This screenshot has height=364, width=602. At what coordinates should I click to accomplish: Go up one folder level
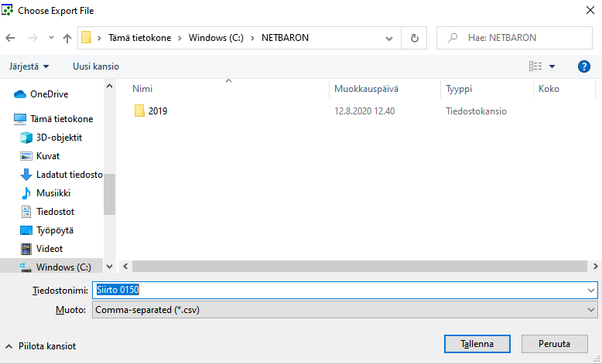pos(67,38)
